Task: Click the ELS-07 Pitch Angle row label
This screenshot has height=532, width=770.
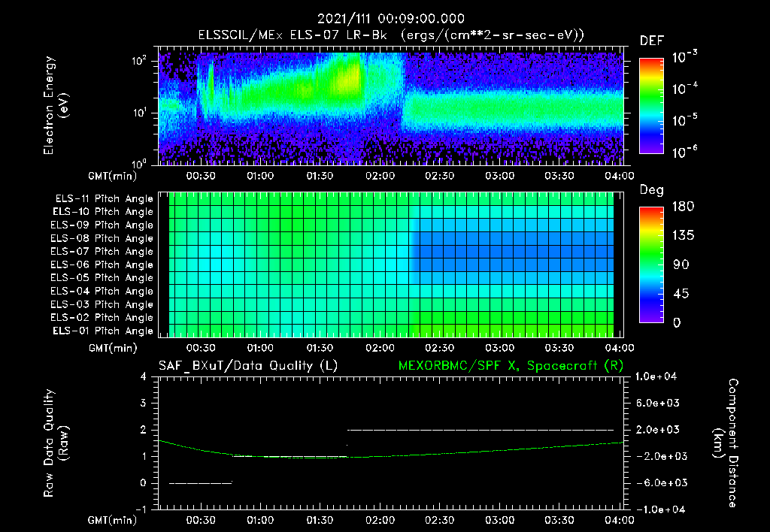Action: click(x=102, y=251)
